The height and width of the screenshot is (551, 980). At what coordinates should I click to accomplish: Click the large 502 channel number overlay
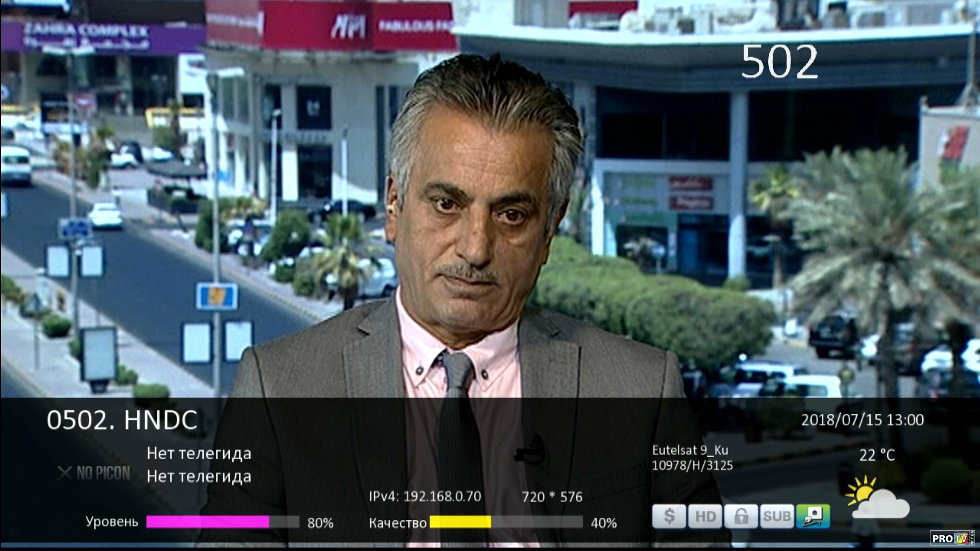(779, 62)
